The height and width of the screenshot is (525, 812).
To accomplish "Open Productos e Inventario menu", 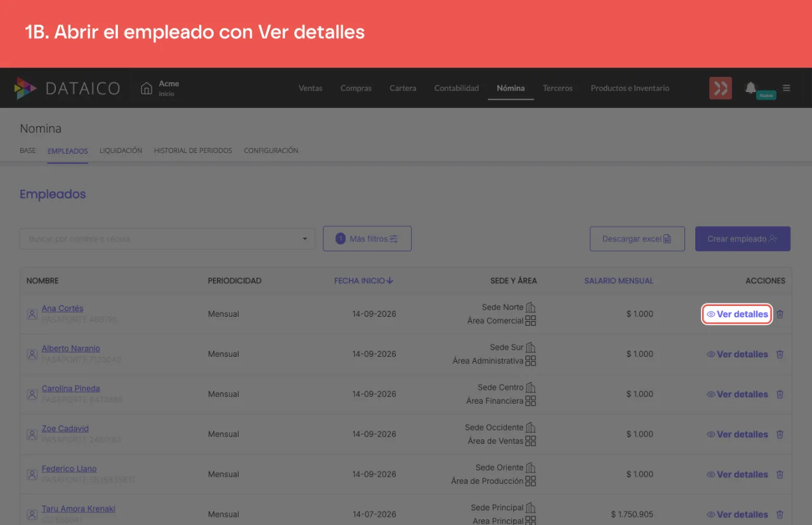I will [630, 88].
